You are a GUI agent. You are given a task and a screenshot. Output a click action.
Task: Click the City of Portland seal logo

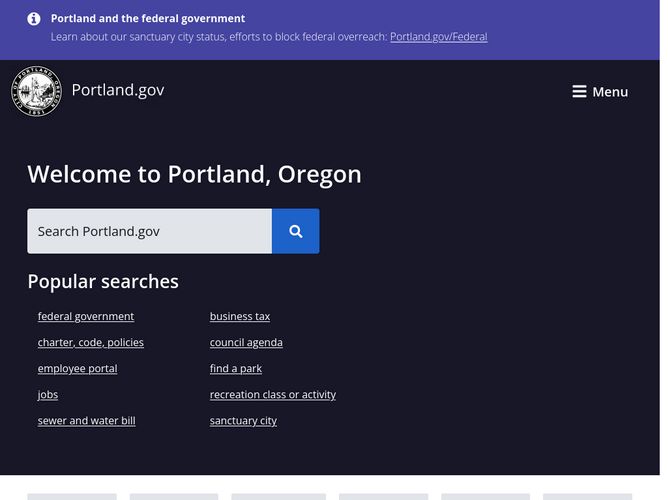(x=36, y=91)
